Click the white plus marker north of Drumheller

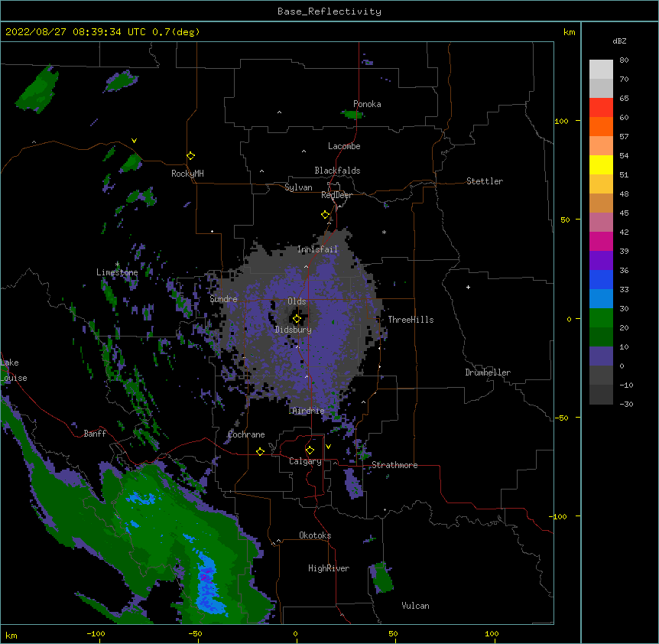tap(468, 287)
